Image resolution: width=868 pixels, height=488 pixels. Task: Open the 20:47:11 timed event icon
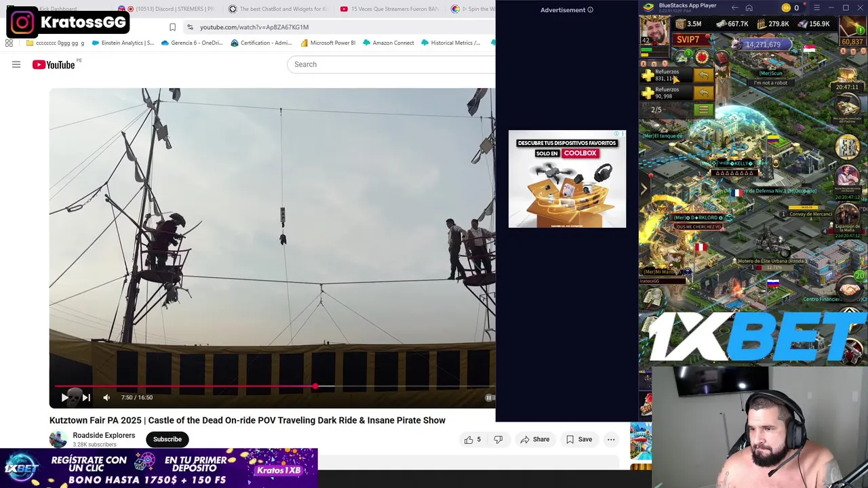[848, 78]
